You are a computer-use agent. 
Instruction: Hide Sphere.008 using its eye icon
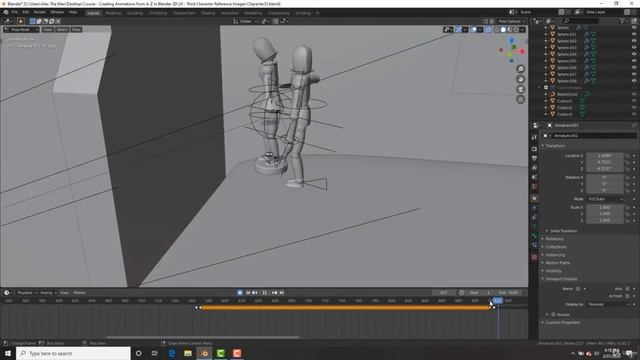(x=634, y=81)
